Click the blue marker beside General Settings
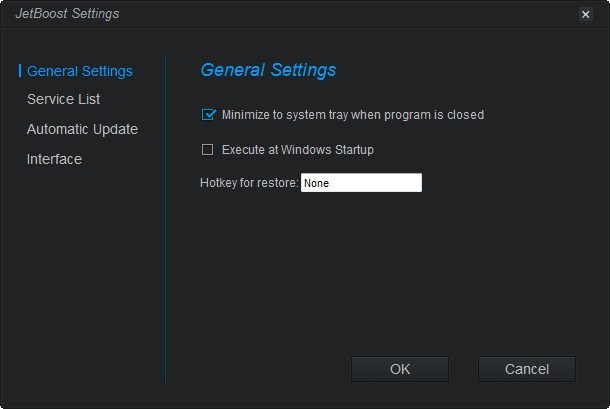Screen dimensions: 610x409 (x=20, y=71)
